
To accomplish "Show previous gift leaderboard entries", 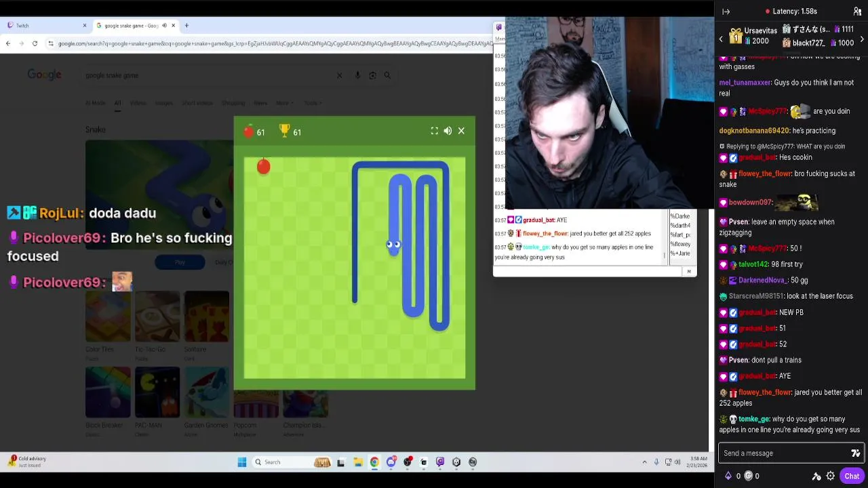I will click(721, 39).
